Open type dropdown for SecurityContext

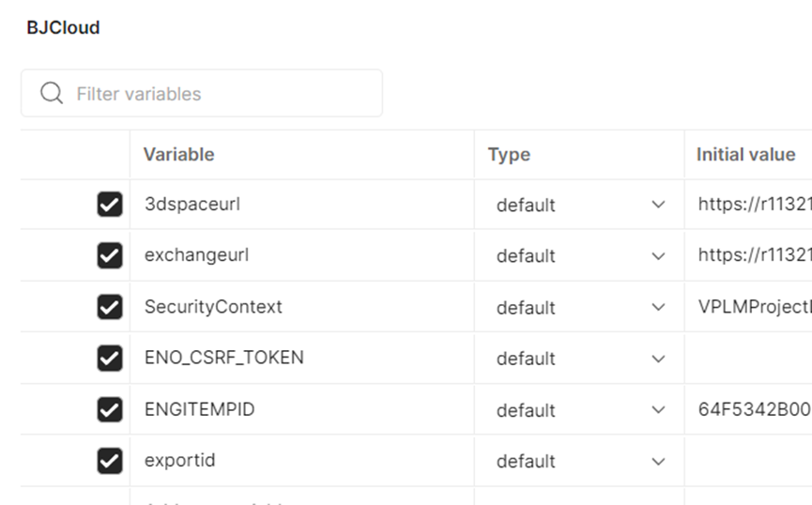coord(658,307)
